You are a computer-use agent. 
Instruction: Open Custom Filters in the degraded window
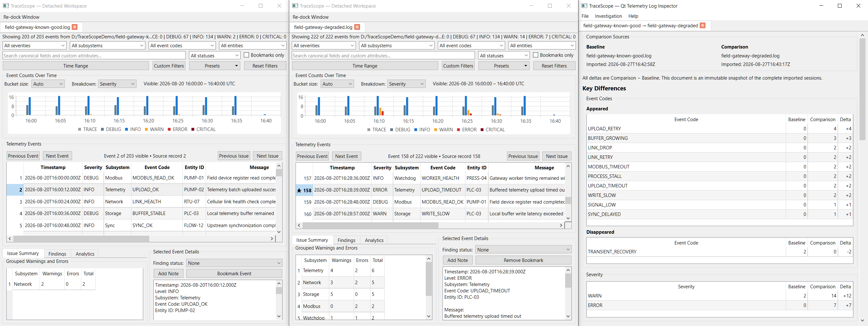(458, 66)
